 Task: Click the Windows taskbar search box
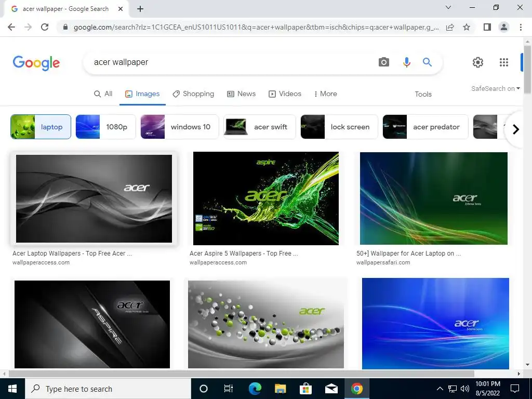tap(108, 389)
